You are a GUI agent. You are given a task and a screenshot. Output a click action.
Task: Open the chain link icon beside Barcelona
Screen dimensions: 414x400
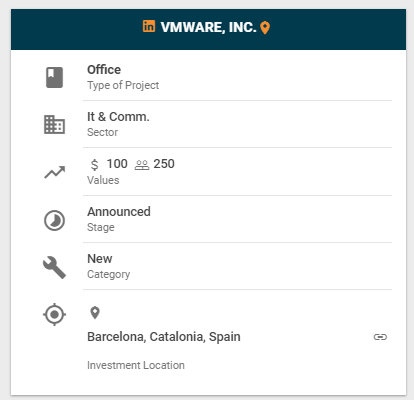click(380, 337)
